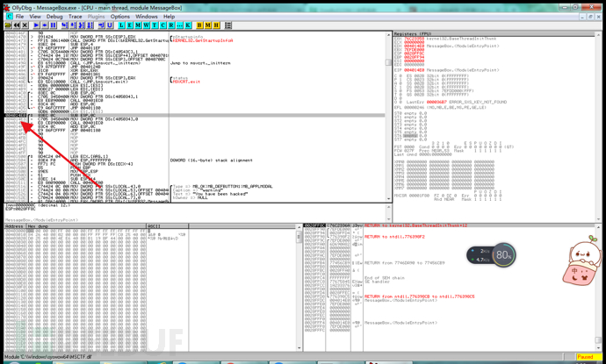
Task: Close the debugged program with X toolbar icon
Action: pos(25,25)
